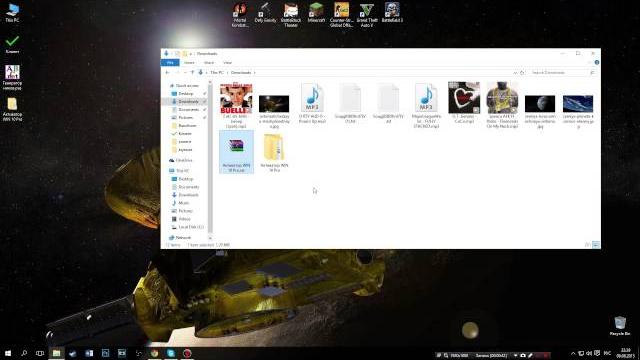The width and height of the screenshot is (640, 360).
Task: Show hidden system tray icons
Action: pos(573,353)
